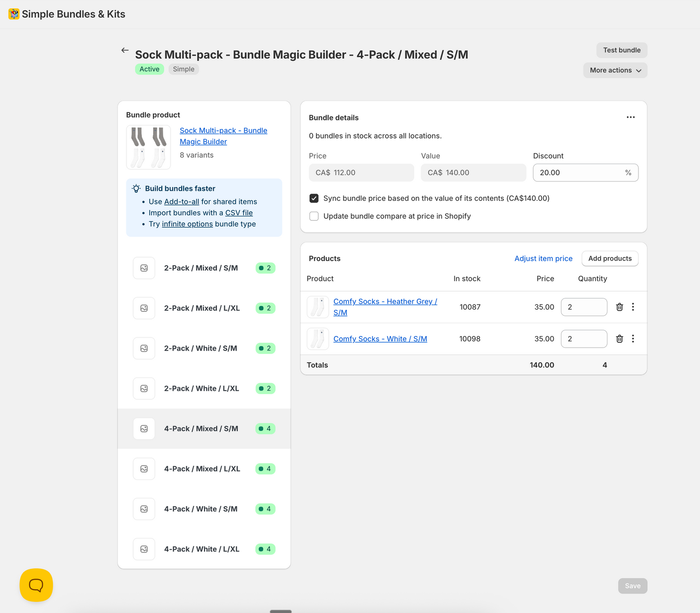Select the 2-Pack / White / S/M variant

coord(204,349)
